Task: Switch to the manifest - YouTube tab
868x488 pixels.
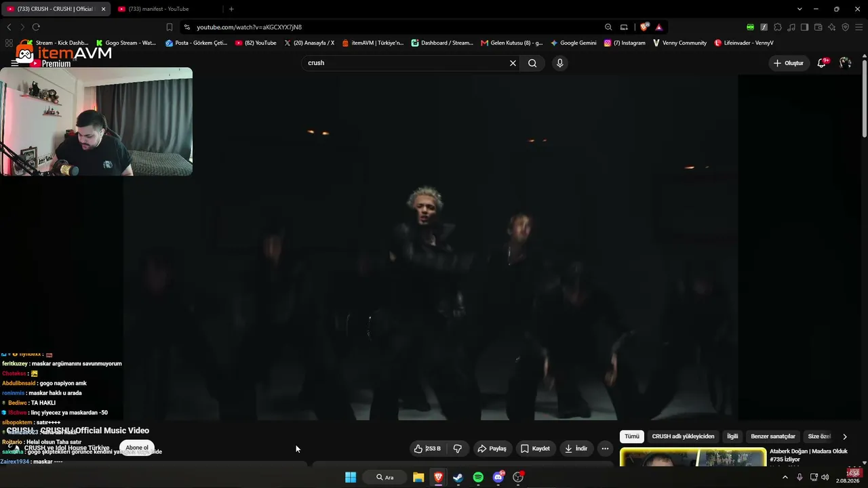Action: (165, 9)
